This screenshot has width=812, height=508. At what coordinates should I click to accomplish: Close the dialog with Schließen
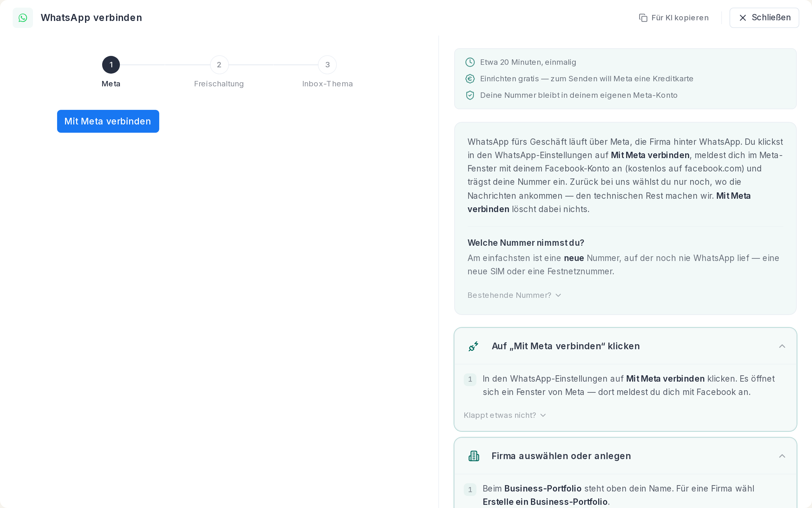click(764, 18)
